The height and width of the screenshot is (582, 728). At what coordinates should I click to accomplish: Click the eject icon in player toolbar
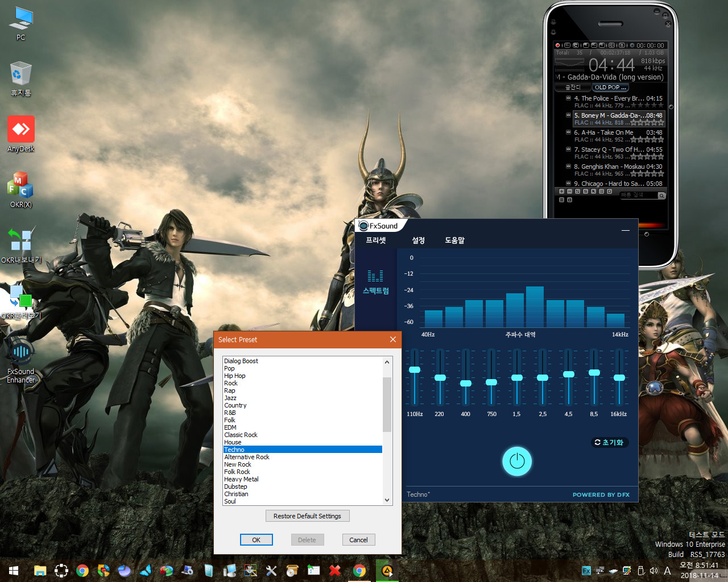[622, 45]
